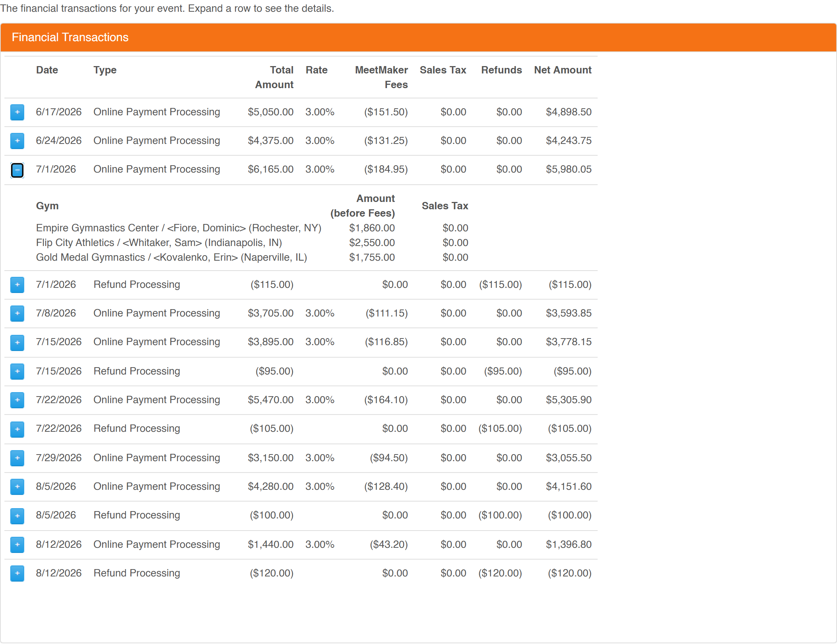Collapse the 7/1/2026 Online Payment Processing row
This screenshot has height=644, width=837.
[x=17, y=170]
